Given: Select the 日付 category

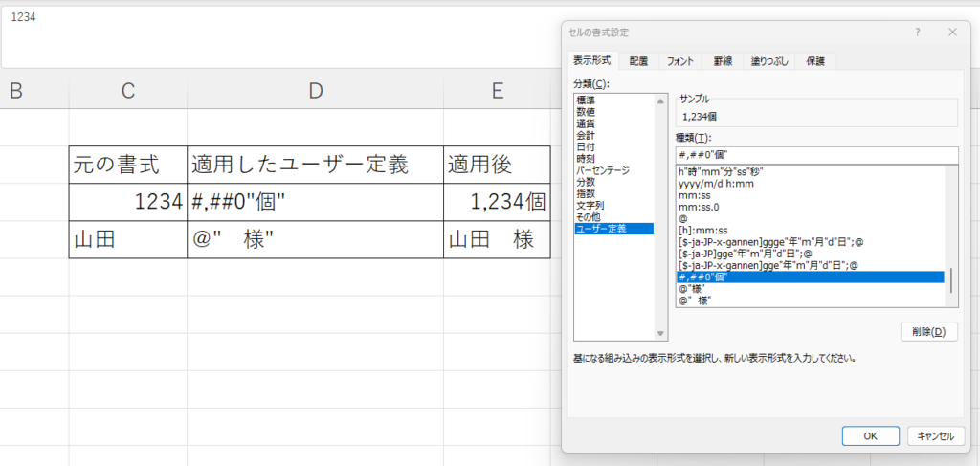Looking at the screenshot, I should pos(587,147).
